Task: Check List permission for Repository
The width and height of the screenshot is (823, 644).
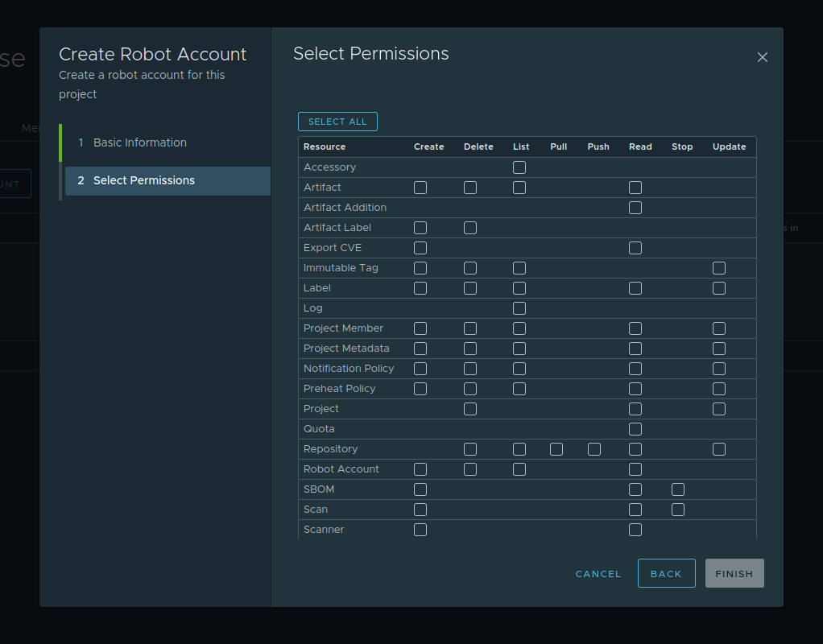Action: 519,449
